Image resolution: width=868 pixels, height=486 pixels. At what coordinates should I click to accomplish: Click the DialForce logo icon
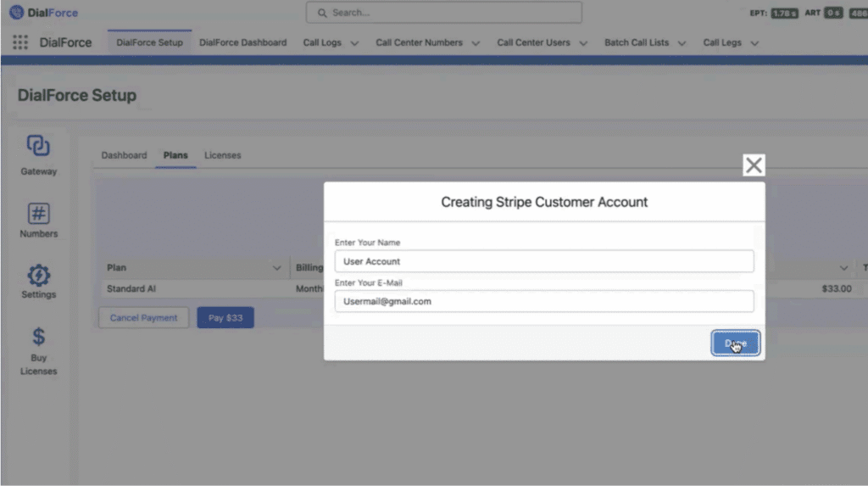[16, 13]
